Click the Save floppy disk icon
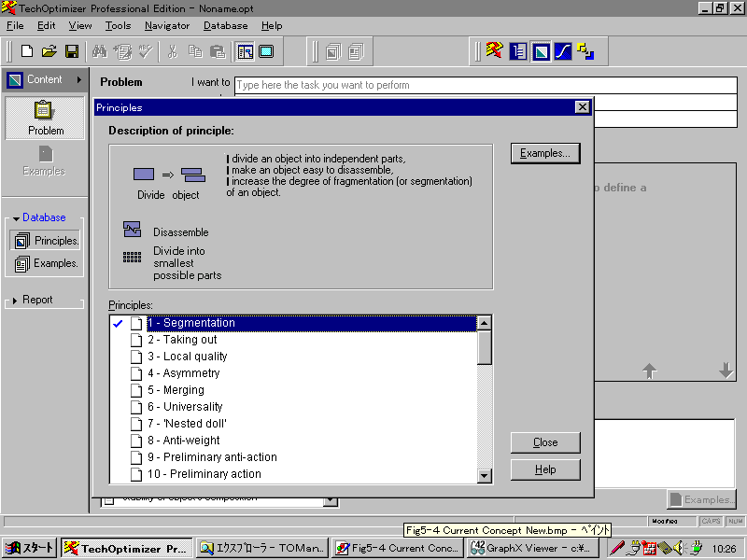This screenshot has height=560, width=747. [72, 51]
